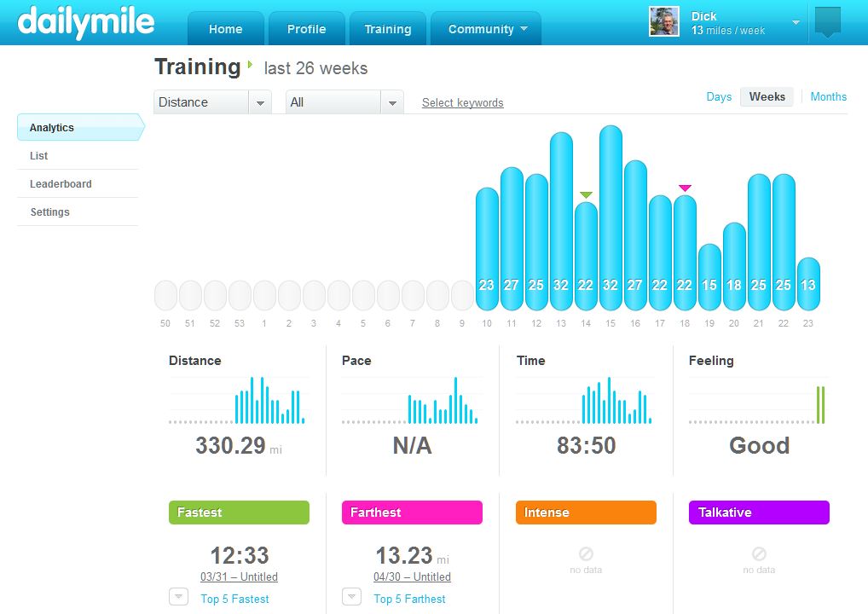Click Dick's profile avatar photo
Screen dimensions: 868x614
pos(664,22)
